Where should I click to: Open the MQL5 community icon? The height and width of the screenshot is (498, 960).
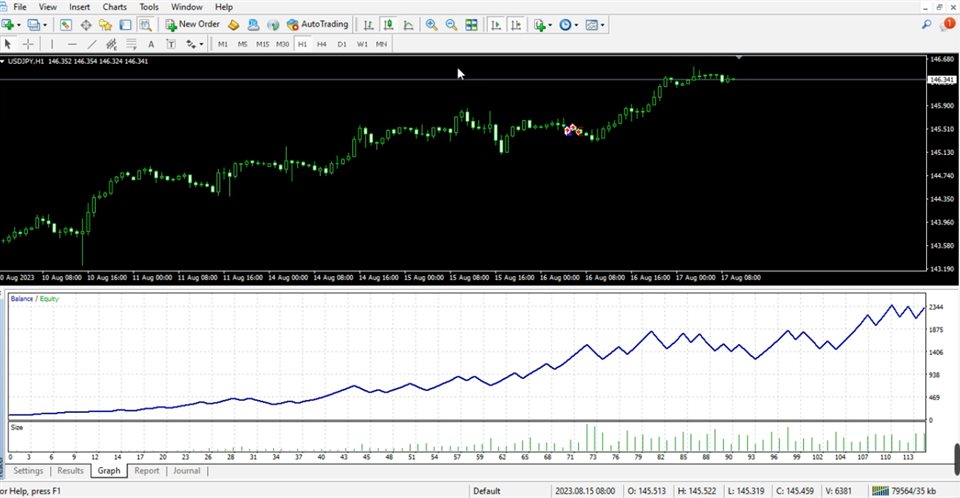pyautogui.click(x=253, y=25)
